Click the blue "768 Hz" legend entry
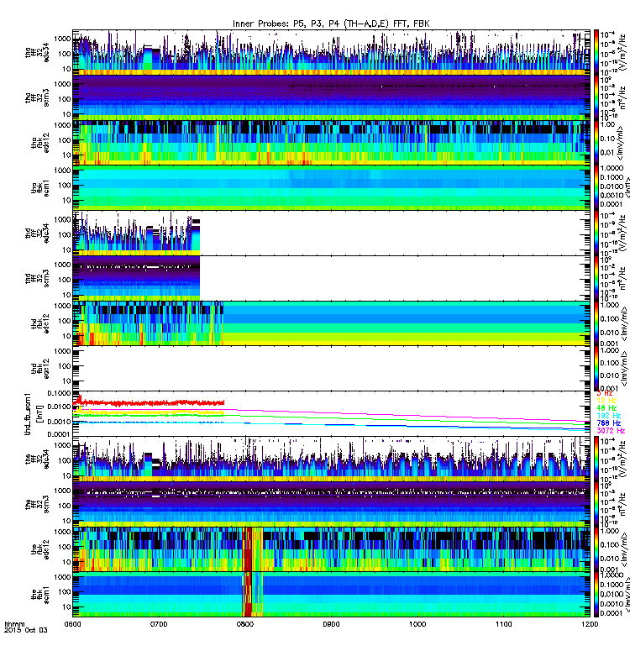This screenshot has width=630, height=672. pyautogui.click(x=608, y=423)
